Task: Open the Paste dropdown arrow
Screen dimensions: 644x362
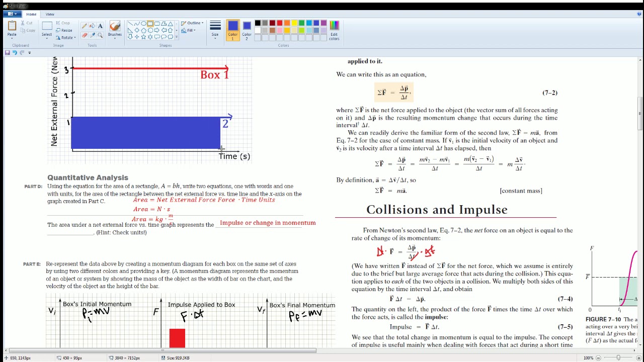Action: pyautogui.click(x=12, y=38)
